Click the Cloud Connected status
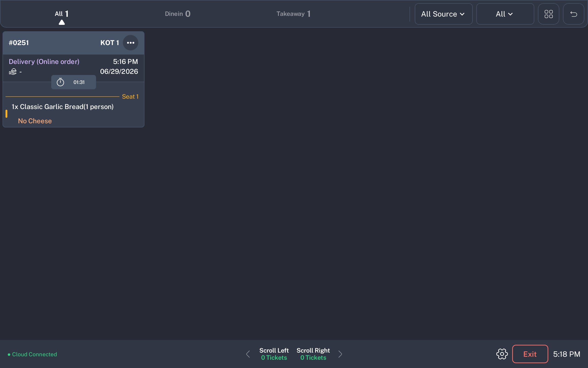Viewport: 588px width, 368px height. click(32, 354)
